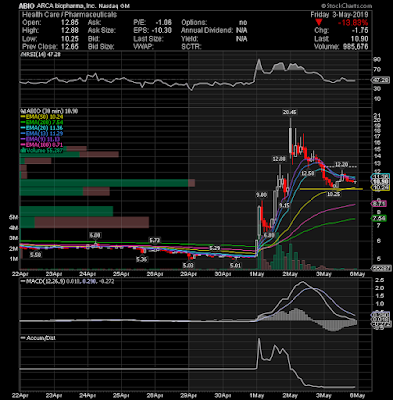Click the magenta EMA(100) legend swatch

click(x=23, y=145)
